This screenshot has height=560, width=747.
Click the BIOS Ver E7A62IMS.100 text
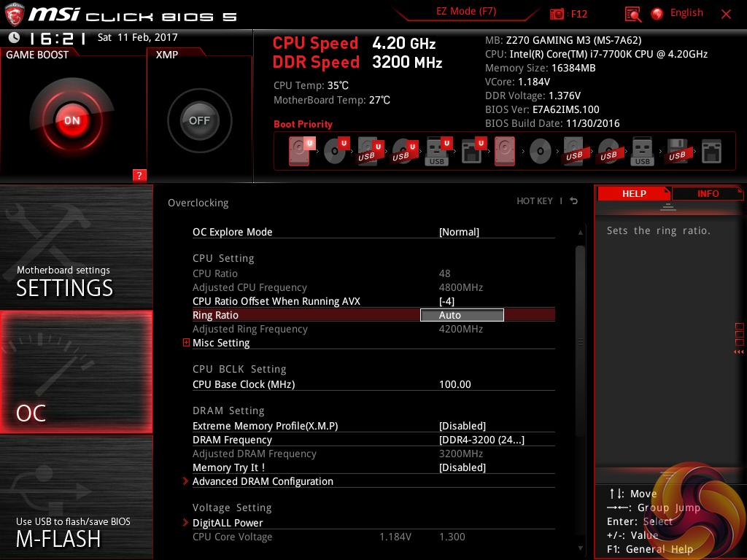pyautogui.click(x=542, y=109)
